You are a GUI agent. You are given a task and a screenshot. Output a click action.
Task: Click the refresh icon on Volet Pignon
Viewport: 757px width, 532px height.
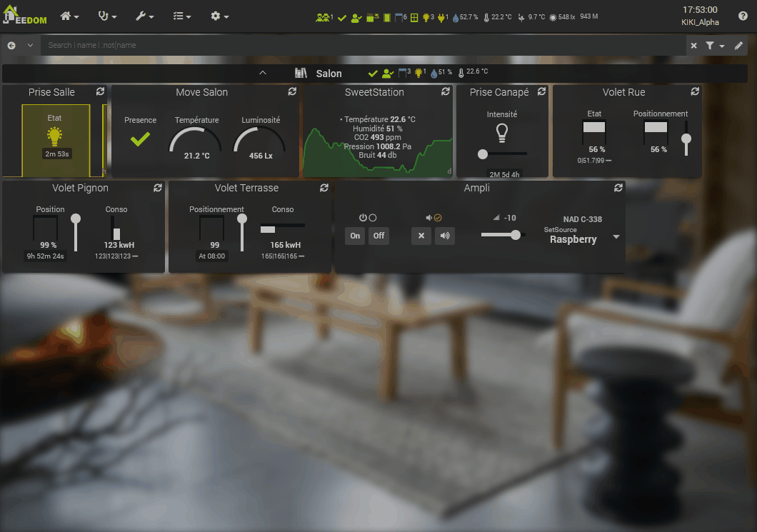tap(158, 188)
